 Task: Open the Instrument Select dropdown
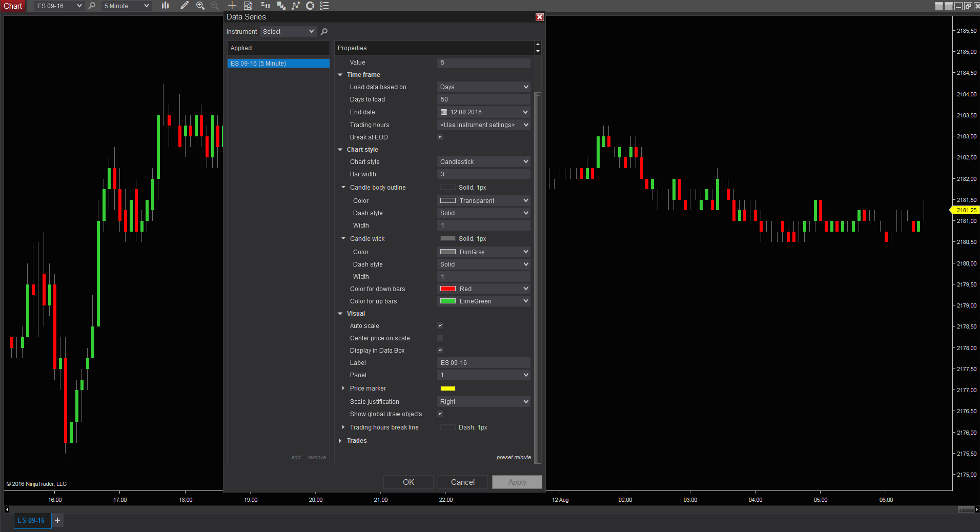289,32
